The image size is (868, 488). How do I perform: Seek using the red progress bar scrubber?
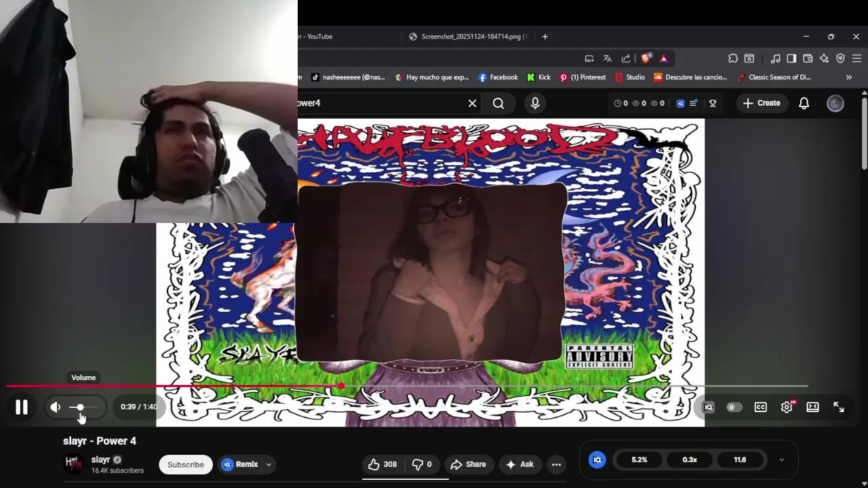click(x=341, y=386)
